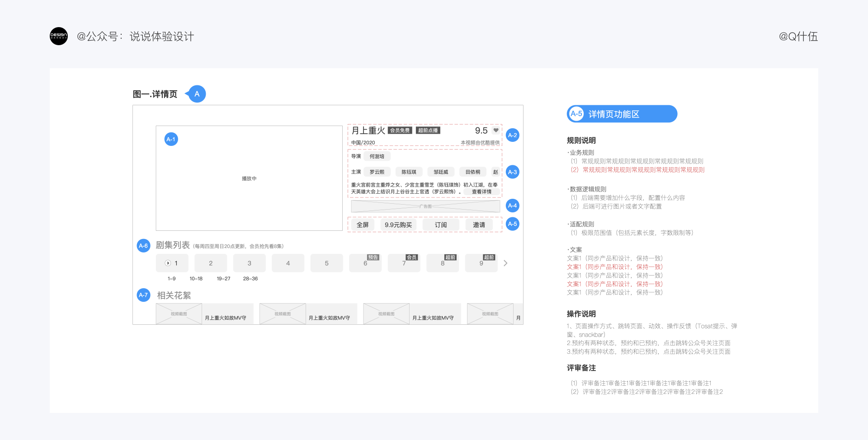Click the 评审备注 heading
The width and height of the screenshot is (868, 440).
tap(581, 368)
